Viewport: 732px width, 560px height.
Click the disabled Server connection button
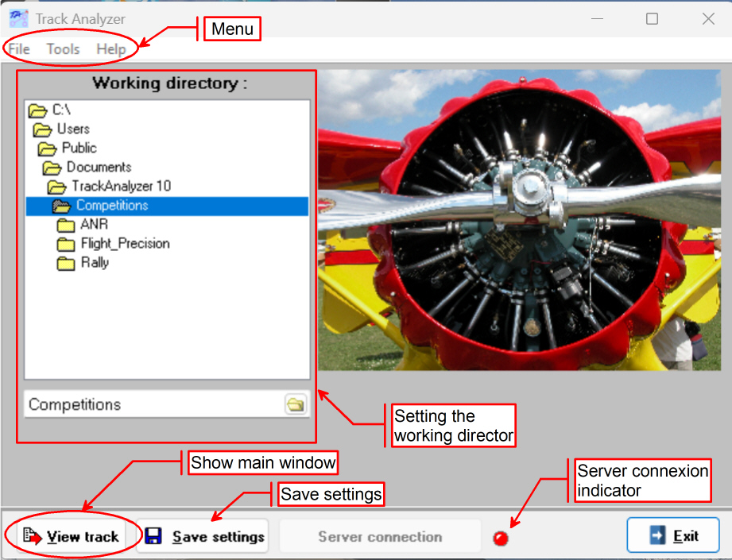click(379, 537)
